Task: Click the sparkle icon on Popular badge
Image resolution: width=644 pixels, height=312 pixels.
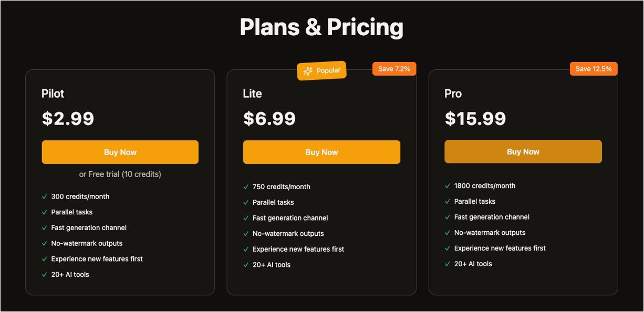Action: tap(308, 71)
